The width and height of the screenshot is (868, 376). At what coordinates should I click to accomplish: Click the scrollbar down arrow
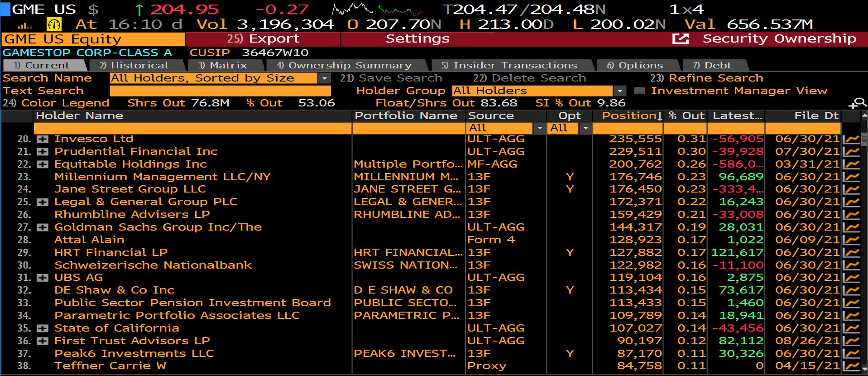[864, 369]
